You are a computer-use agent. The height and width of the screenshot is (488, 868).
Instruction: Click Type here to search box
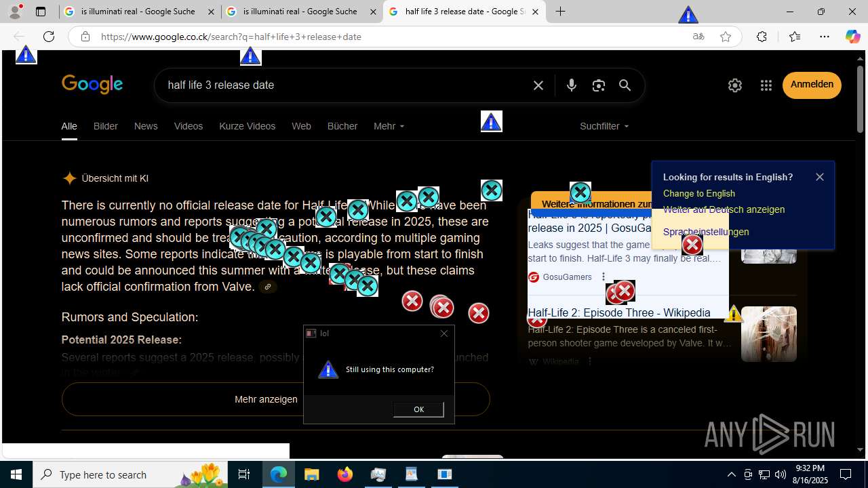pos(130,474)
